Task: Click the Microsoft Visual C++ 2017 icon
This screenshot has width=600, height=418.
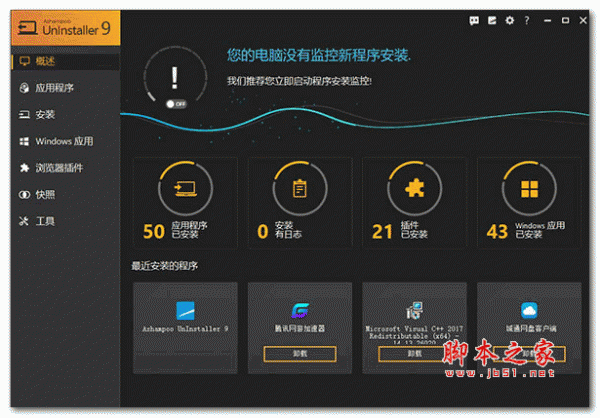Action: (414, 310)
